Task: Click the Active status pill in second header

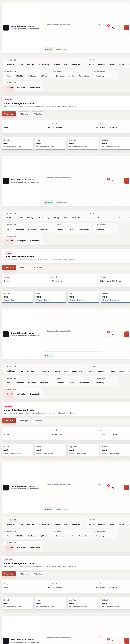Action: (48, 203)
